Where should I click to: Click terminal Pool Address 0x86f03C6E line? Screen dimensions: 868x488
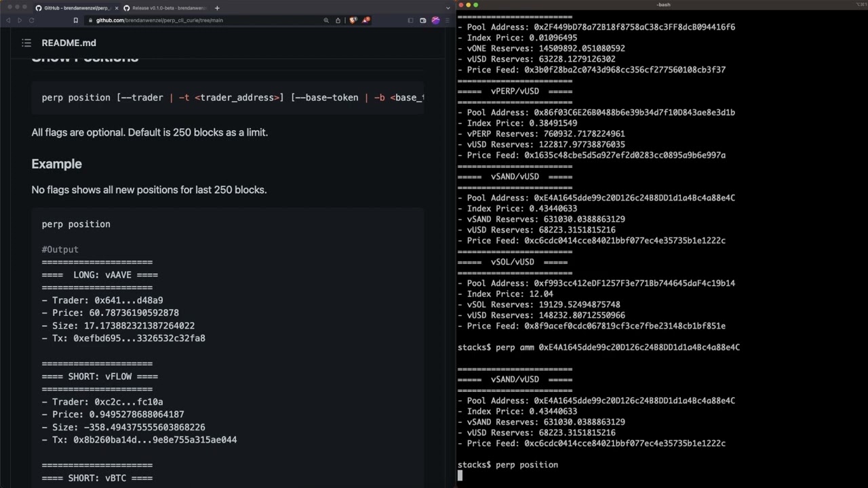pos(596,113)
